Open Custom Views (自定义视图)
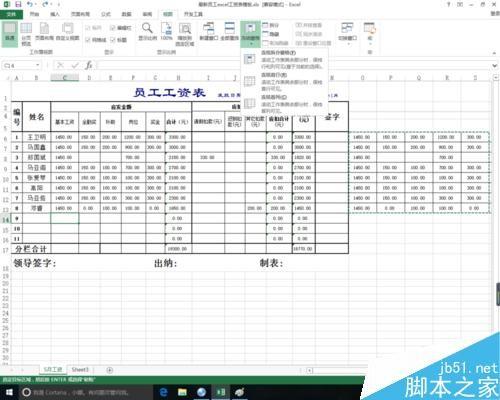The image size is (500, 400). (67, 32)
